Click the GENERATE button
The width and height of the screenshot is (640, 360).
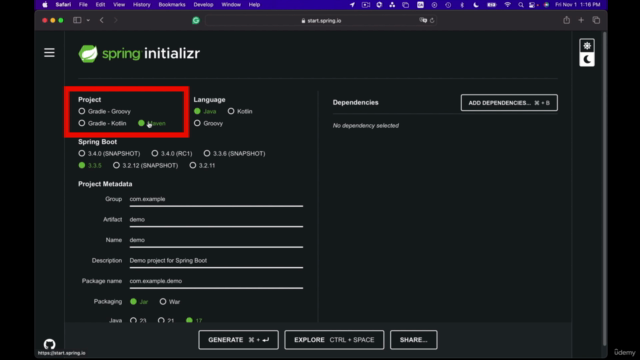point(238,340)
